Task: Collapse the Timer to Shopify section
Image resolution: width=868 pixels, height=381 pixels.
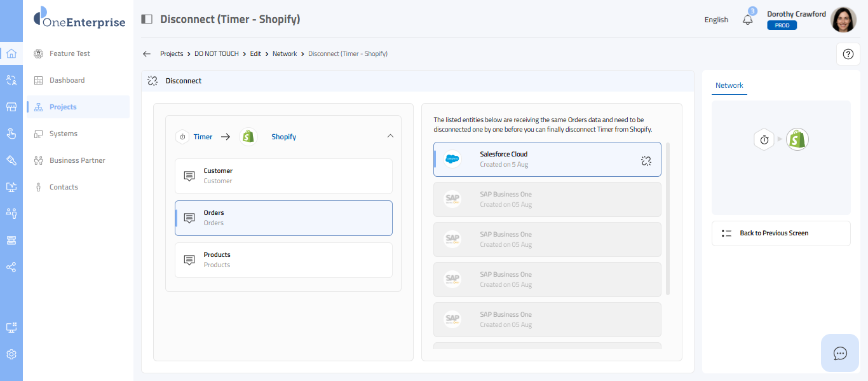Action: pyautogui.click(x=390, y=136)
